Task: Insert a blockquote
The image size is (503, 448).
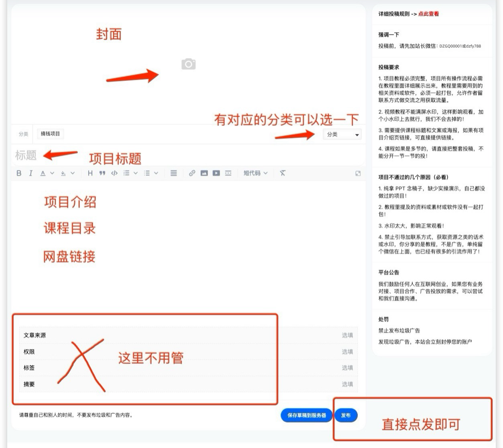Action: [x=102, y=173]
